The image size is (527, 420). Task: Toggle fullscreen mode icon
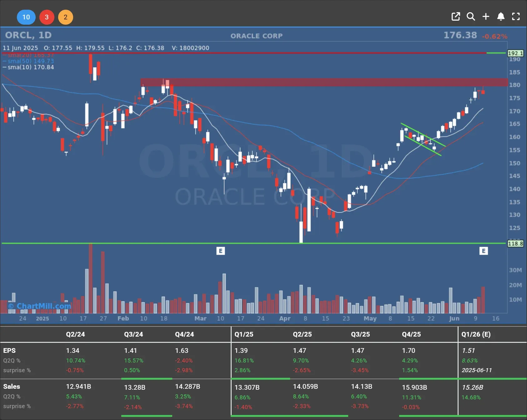pos(516,17)
